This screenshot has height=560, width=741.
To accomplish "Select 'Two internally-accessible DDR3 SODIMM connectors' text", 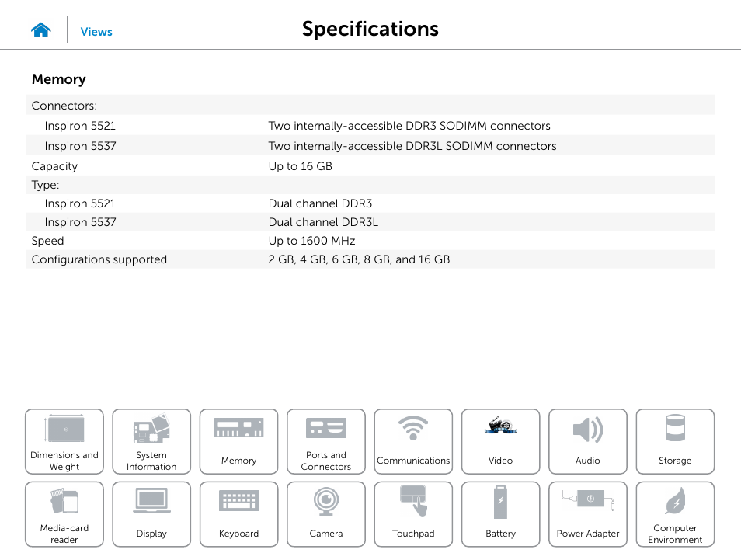I will 409,126.
